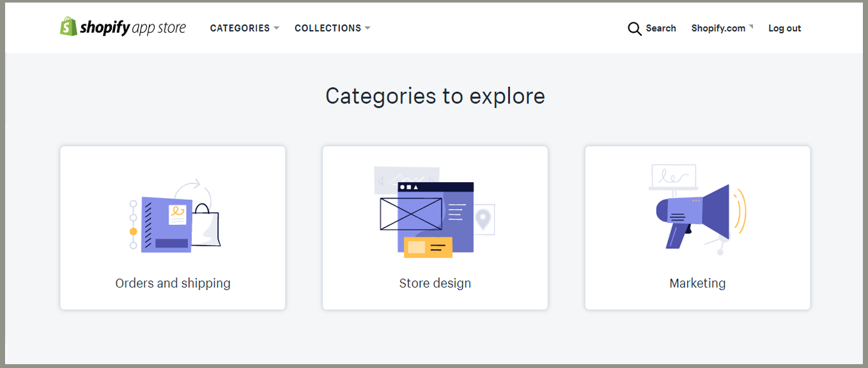Click the external arrow beside Shopify.com
The height and width of the screenshot is (368, 868).
click(751, 27)
